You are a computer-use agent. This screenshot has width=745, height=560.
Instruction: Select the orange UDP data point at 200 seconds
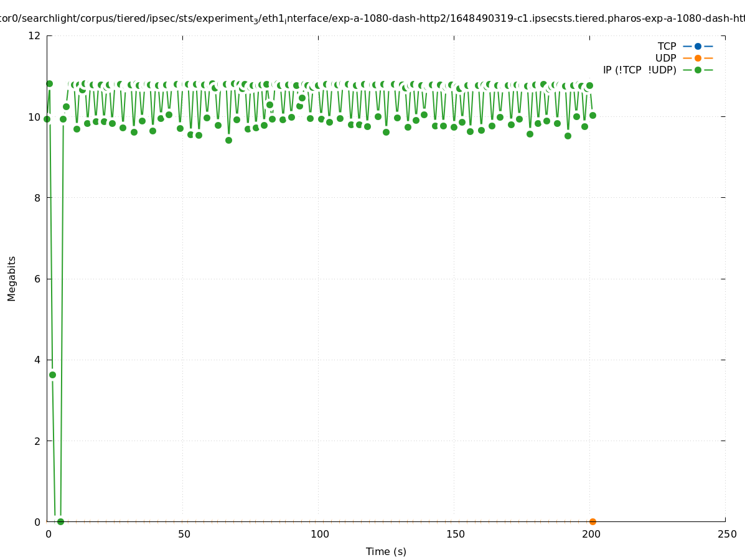[593, 521]
